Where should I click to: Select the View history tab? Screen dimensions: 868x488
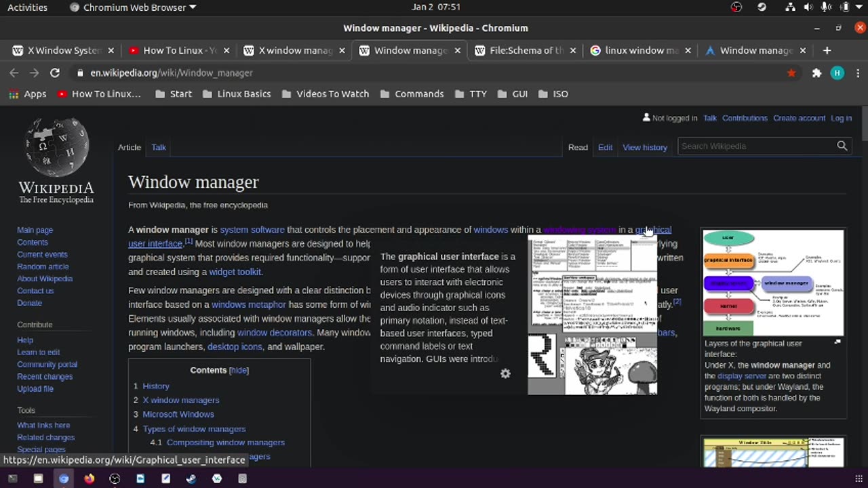645,147
